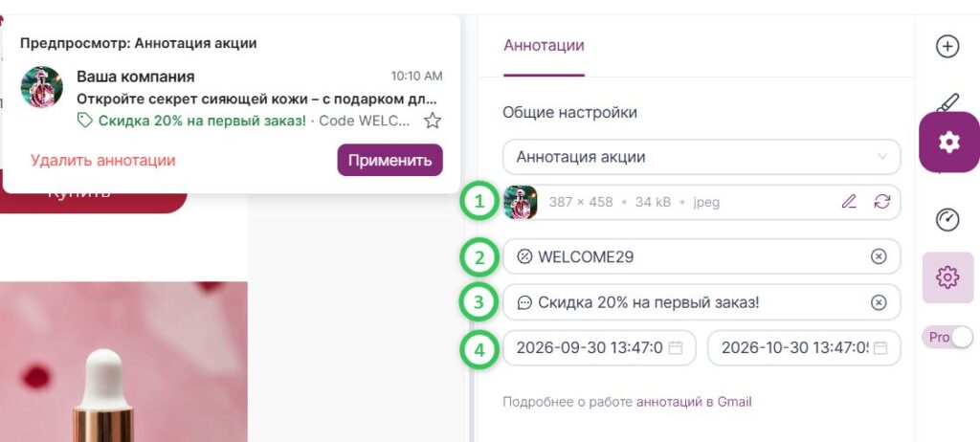Click the percent icon in promo code field

[524, 256]
